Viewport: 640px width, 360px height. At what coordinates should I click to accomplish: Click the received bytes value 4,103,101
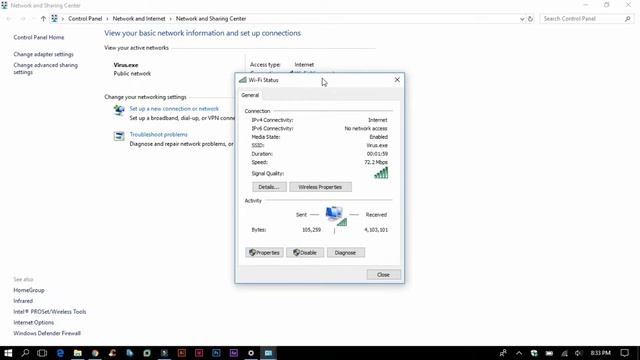[x=376, y=230]
